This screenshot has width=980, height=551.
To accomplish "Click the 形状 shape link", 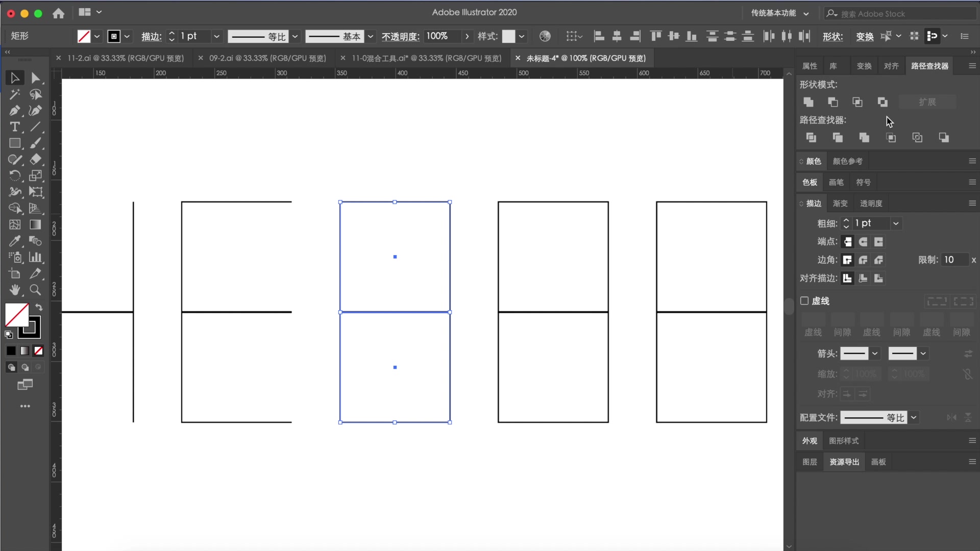I will coord(832,36).
